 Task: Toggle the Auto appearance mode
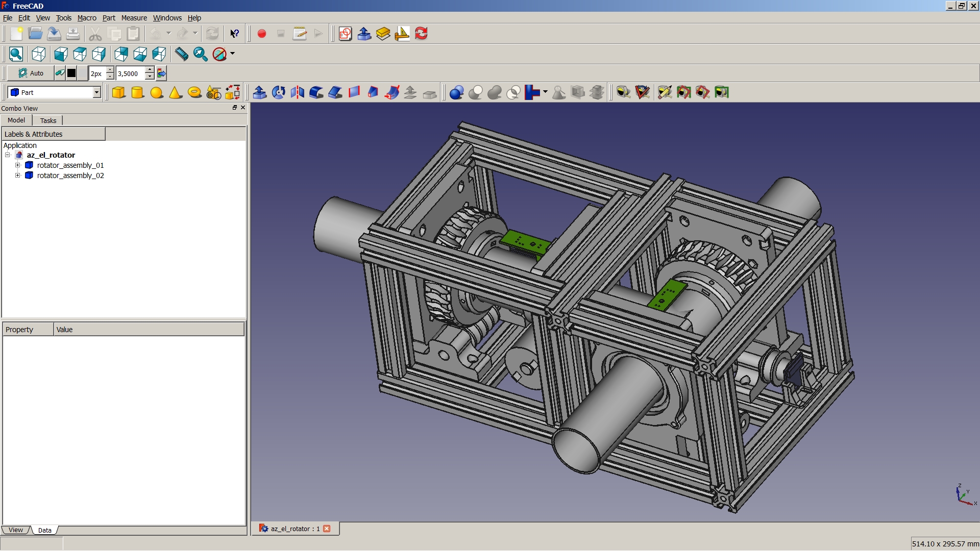[x=31, y=73]
